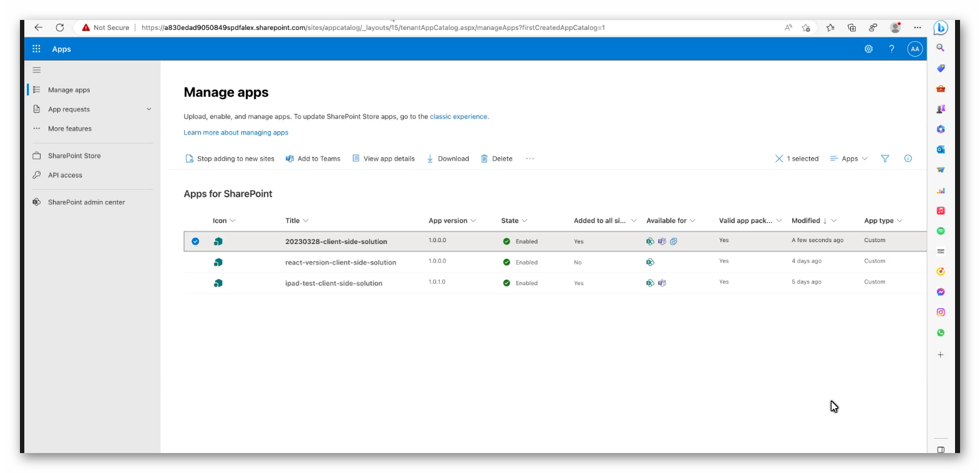
Task: Collapse the navigation hamburger menu
Action: coord(37,70)
